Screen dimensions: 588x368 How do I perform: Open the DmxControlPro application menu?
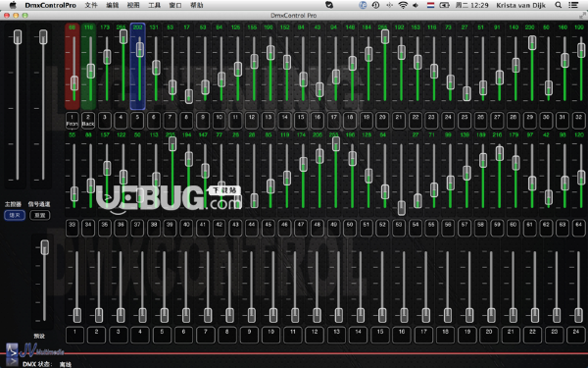click(51, 5)
